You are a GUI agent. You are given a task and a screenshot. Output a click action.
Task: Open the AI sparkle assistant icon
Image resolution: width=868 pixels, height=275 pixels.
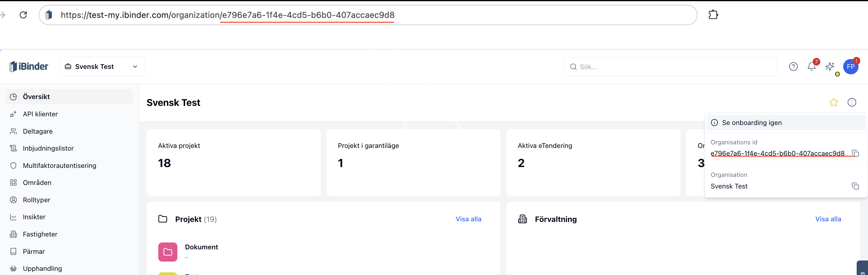click(x=830, y=67)
